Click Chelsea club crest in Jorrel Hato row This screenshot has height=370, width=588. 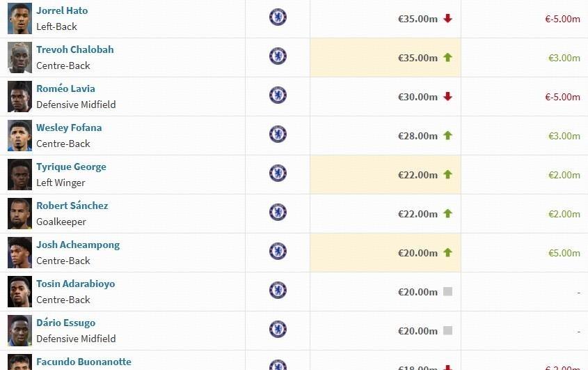(x=278, y=17)
